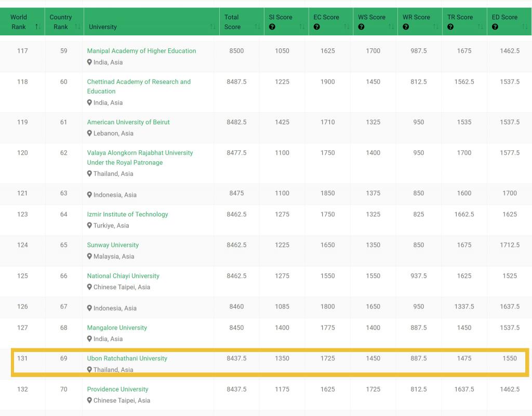The width and height of the screenshot is (532, 416).
Task: Open Manipal Academy of Higher Education link
Action: click(x=141, y=51)
